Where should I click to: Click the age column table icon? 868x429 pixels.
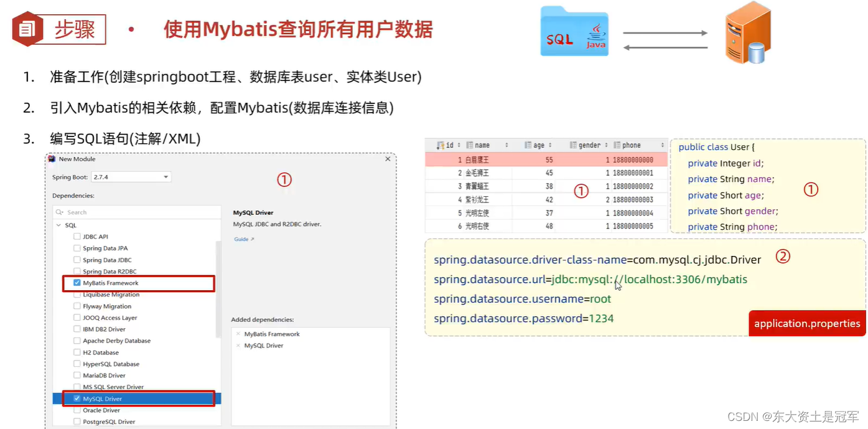[x=528, y=145]
